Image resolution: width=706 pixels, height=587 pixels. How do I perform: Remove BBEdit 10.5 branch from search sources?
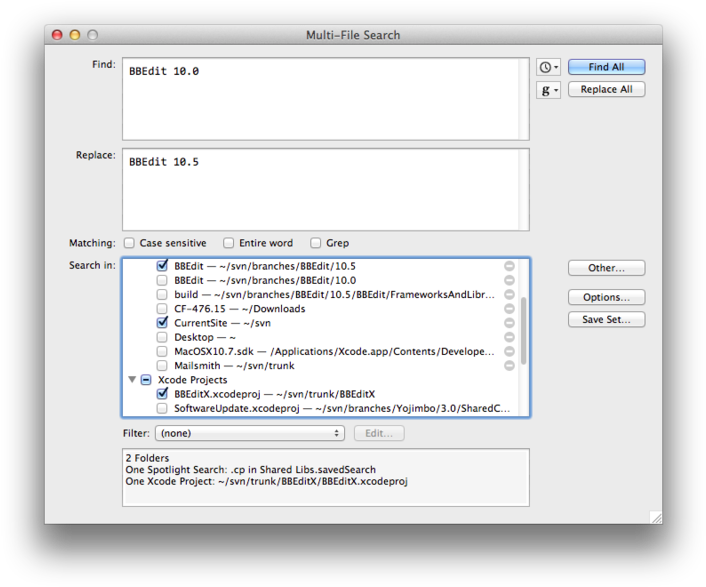[x=509, y=266]
